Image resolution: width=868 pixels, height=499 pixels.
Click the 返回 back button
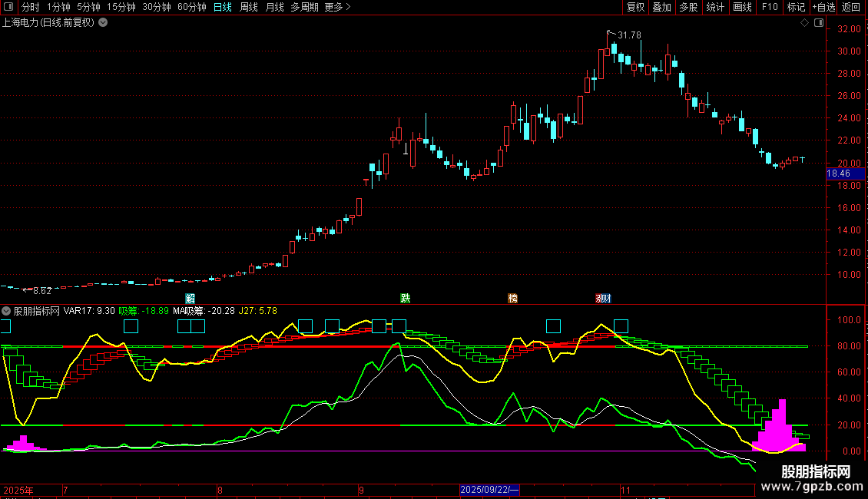coord(851,7)
